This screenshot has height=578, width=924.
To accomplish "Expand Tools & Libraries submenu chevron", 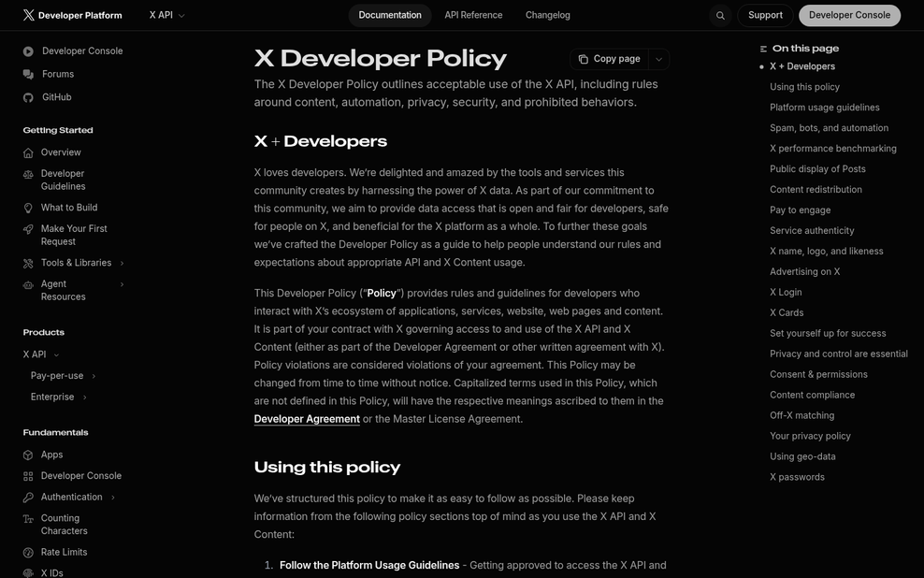I will pos(122,264).
